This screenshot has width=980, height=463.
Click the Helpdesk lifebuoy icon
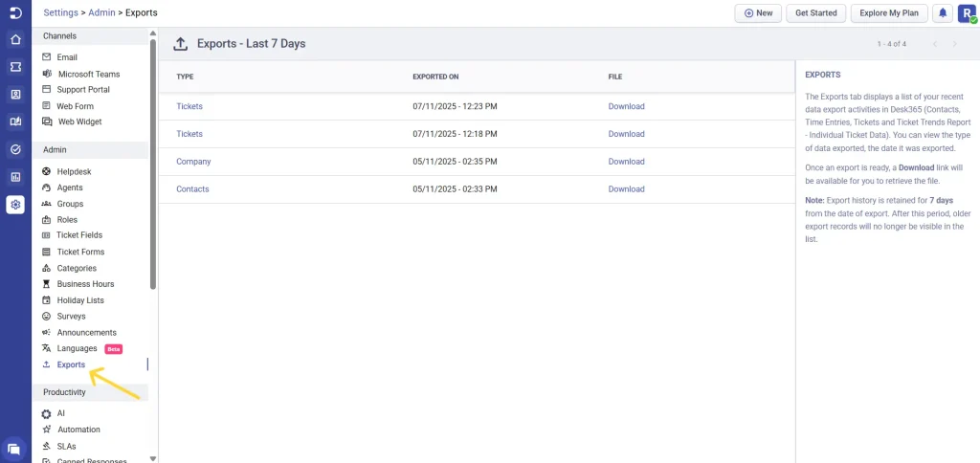pos(46,171)
